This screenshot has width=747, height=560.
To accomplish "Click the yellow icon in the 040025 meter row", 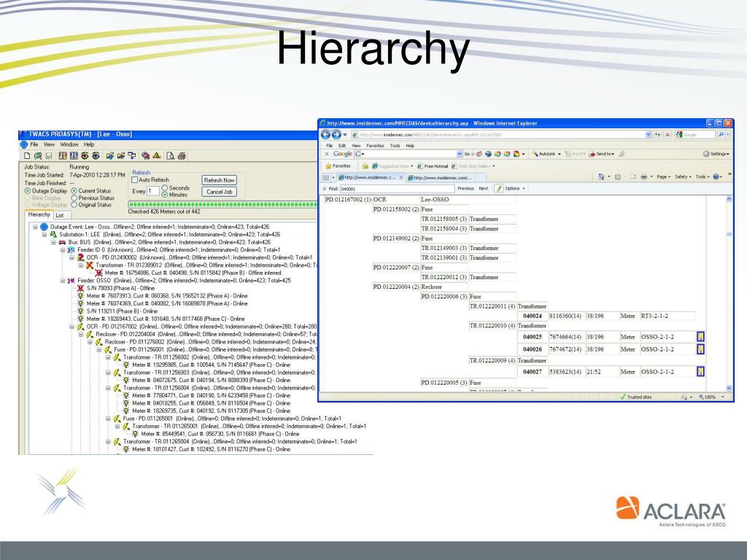I will click(701, 337).
